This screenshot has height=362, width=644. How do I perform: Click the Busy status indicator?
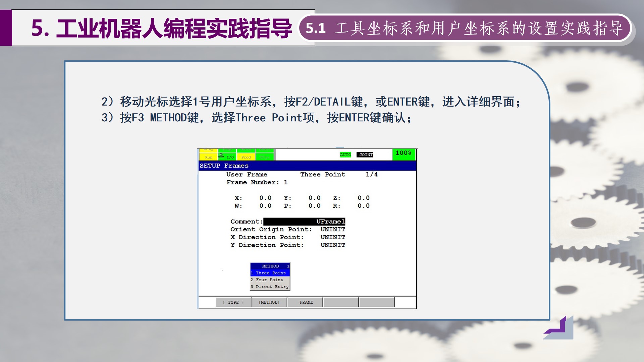(209, 149)
